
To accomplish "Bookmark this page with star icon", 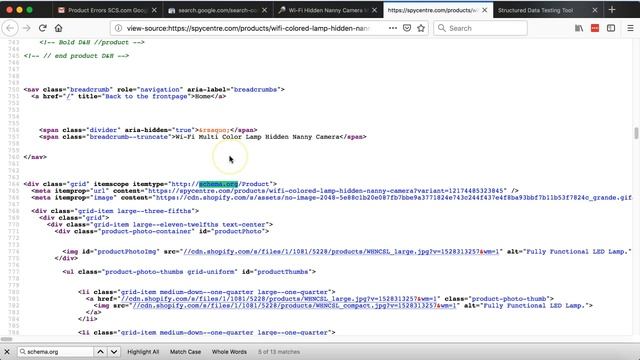I will (421, 28).
